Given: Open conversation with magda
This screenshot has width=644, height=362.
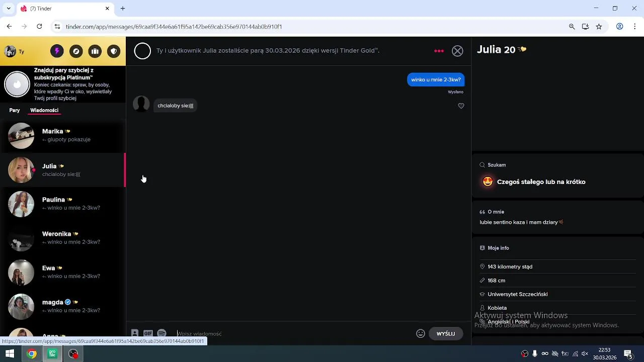Looking at the screenshot, I should pos(62,306).
